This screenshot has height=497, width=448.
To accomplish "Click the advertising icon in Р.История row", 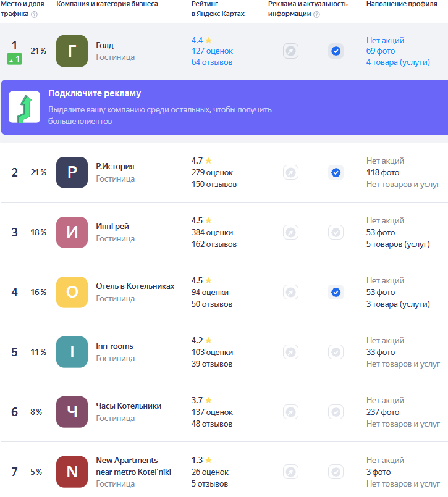I will coord(290,172).
